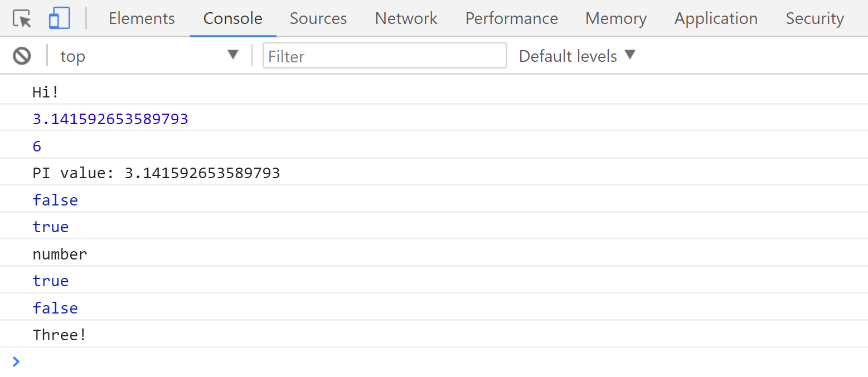
Task: Click the blue console prompt arrow
Action: point(16,361)
